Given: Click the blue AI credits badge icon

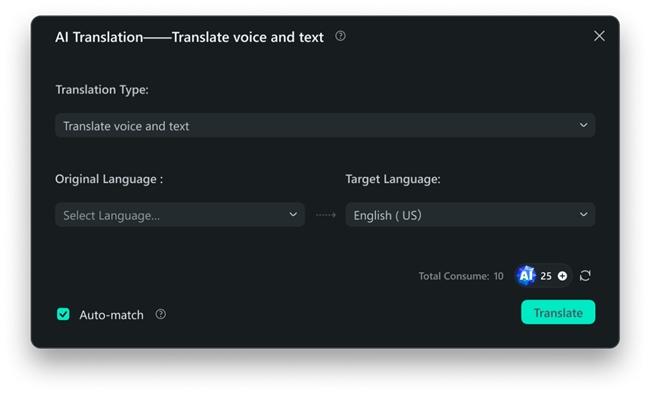Looking at the screenshot, I should [x=526, y=275].
